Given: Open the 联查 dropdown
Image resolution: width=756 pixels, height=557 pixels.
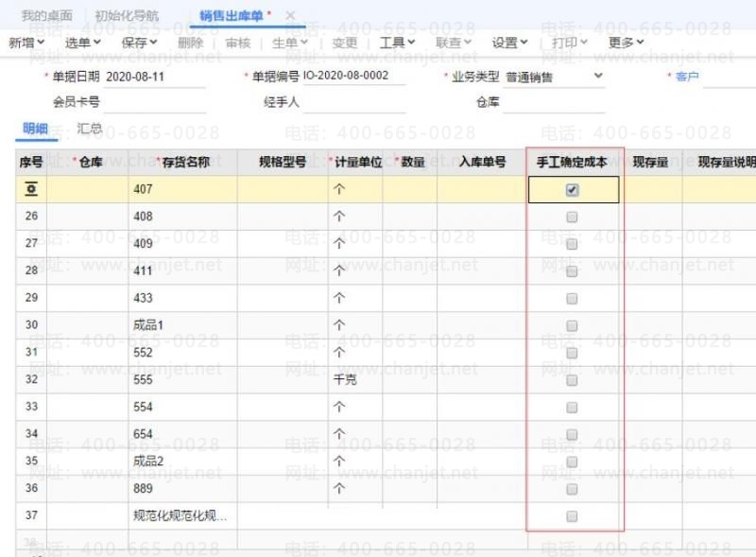Looking at the screenshot, I should pos(454,43).
